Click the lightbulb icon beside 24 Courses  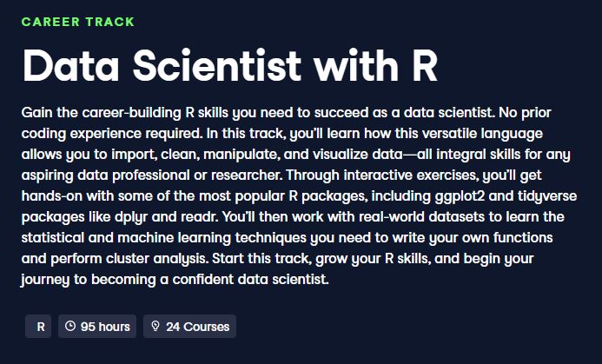[155, 327]
